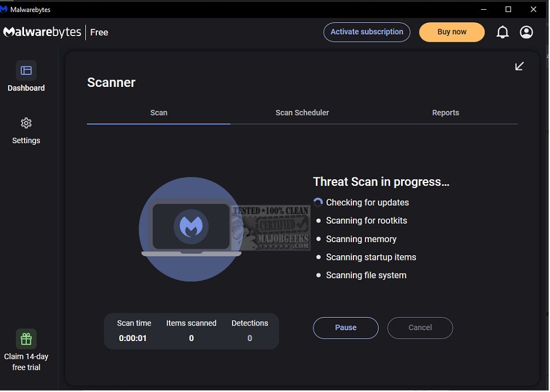The height and width of the screenshot is (392, 550).
Task: Click the Scanning file system step
Action: (x=366, y=275)
